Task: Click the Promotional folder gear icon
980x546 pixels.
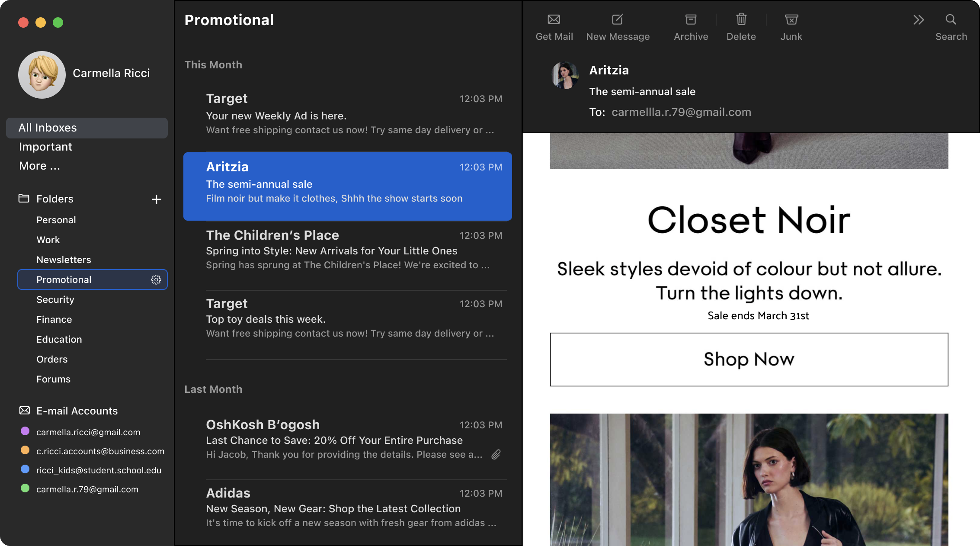Action: click(x=156, y=279)
